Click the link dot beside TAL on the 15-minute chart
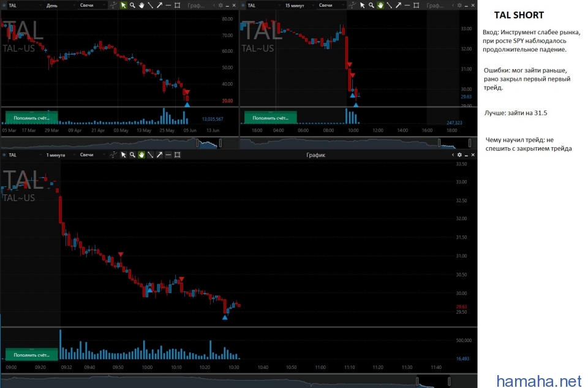The height and width of the screenshot is (388, 588). pos(243,6)
